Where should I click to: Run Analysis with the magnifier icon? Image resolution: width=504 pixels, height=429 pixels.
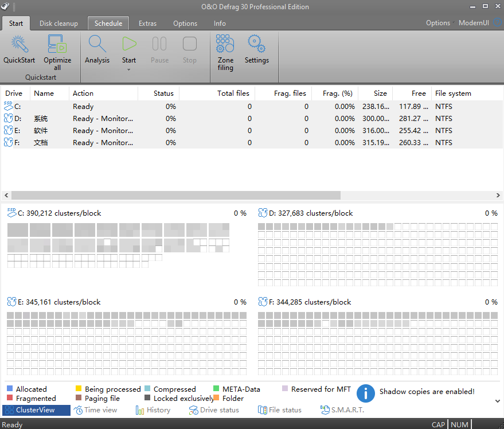pyautogui.click(x=97, y=44)
